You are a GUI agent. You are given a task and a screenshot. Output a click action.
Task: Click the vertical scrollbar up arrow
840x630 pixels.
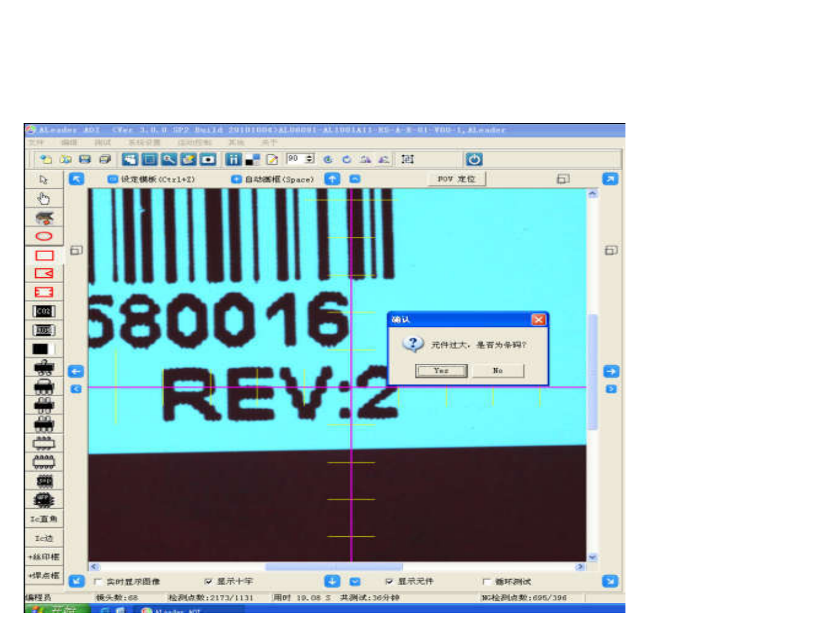coord(593,193)
